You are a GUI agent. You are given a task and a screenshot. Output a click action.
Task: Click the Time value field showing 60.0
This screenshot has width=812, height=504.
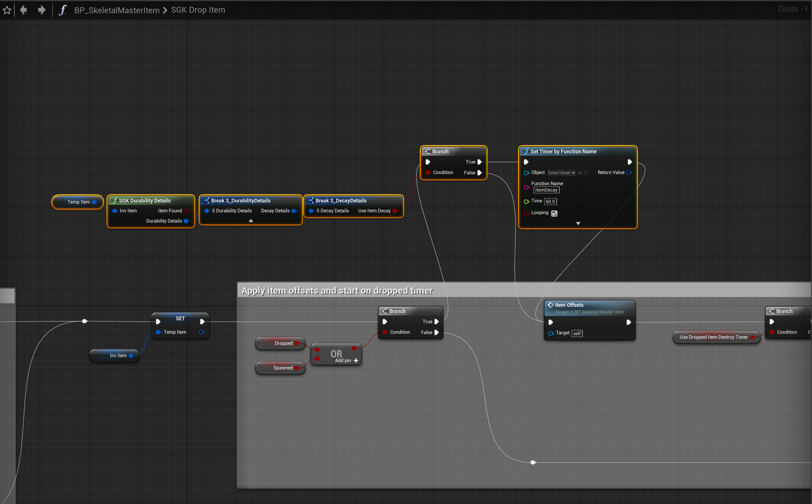tap(550, 201)
